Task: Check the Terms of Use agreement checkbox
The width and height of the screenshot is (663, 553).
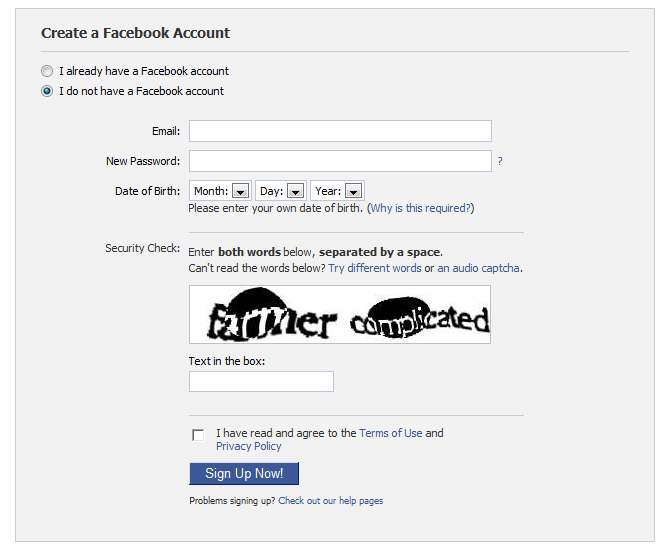Action: click(198, 435)
